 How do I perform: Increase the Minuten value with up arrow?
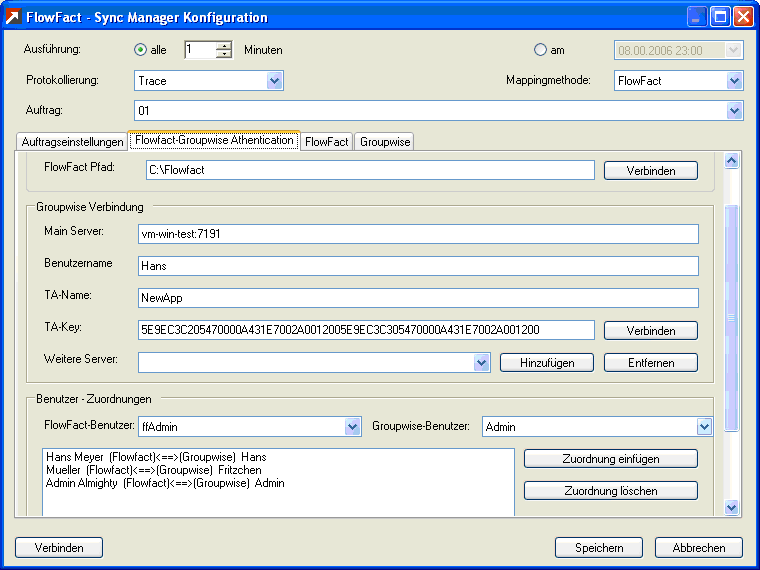point(224,46)
